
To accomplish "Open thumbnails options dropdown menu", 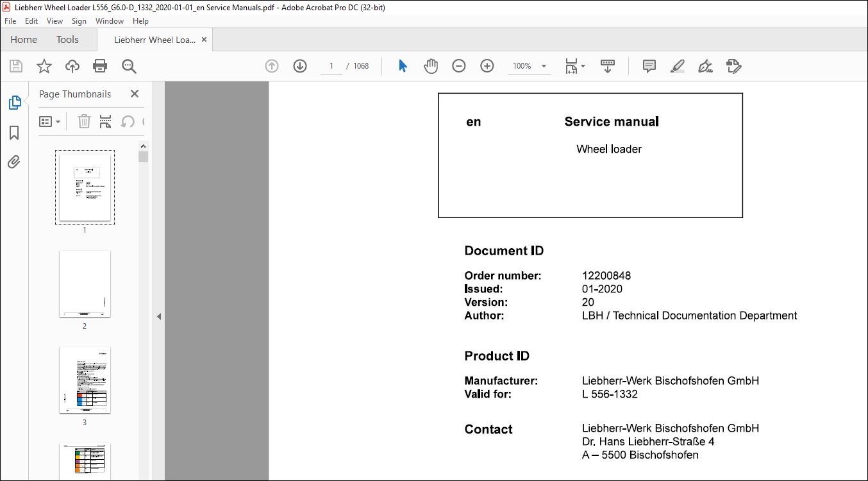I will 49,121.
